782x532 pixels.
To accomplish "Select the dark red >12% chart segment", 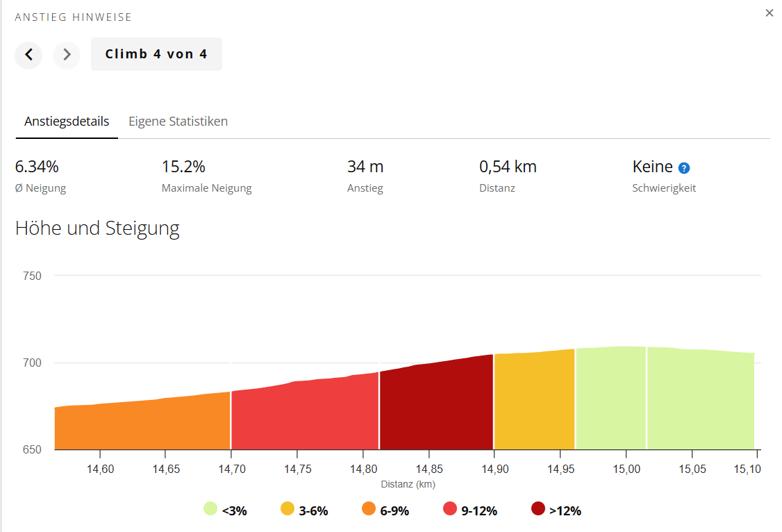I will [436, 408].
